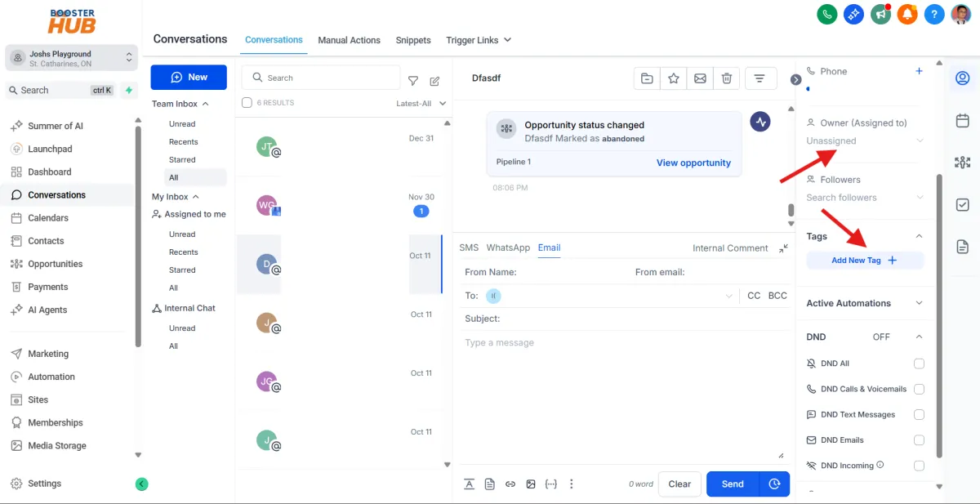Select the WhatsApp channel tab

[x=508, y=248]
